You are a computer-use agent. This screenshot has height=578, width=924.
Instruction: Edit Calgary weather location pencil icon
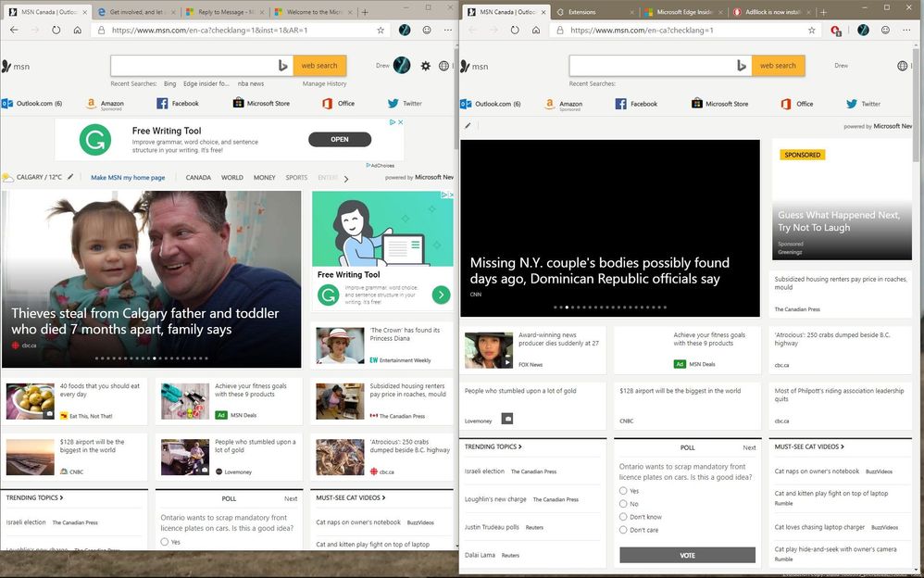tap(70, 176)
